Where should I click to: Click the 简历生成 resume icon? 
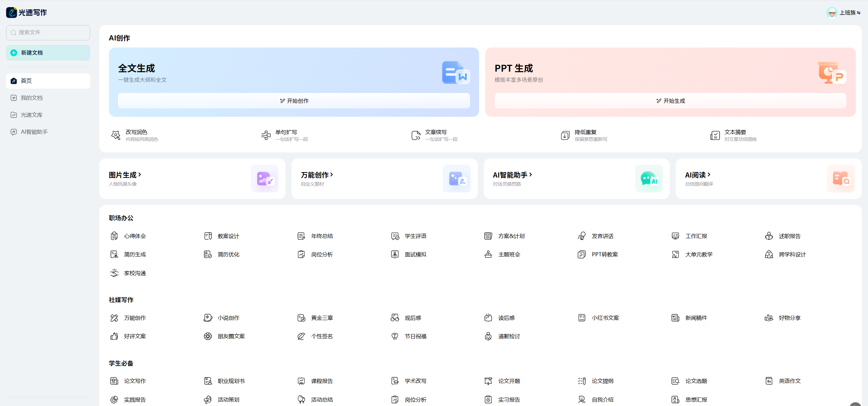point(114,254)
